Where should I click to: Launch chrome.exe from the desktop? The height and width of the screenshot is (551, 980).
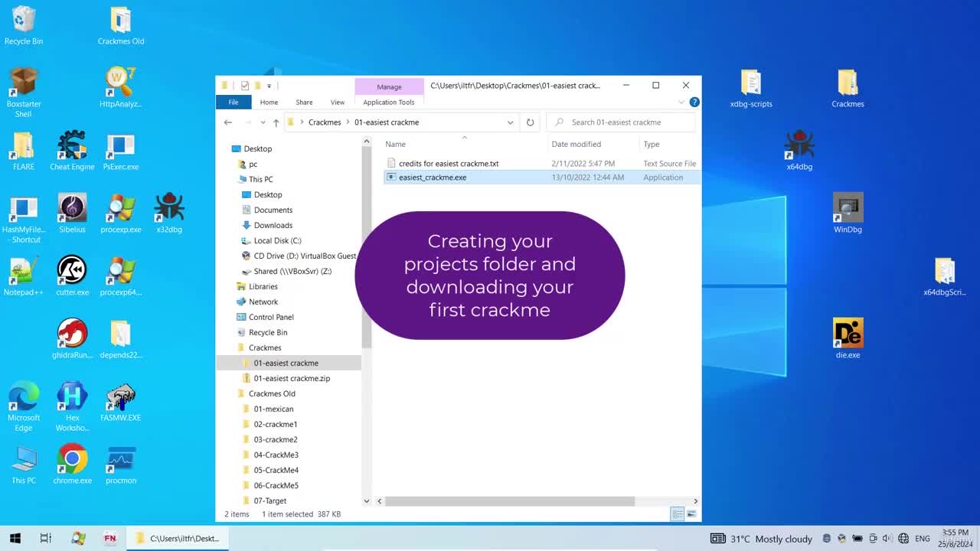coord(72,464)
